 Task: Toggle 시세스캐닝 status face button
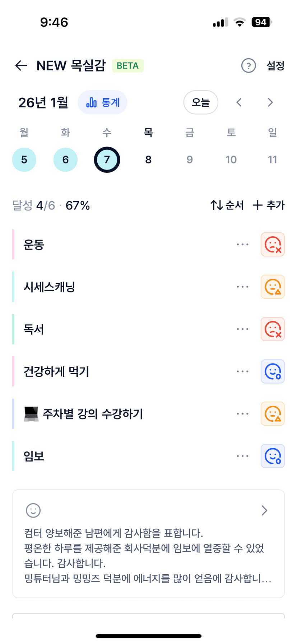273,287
